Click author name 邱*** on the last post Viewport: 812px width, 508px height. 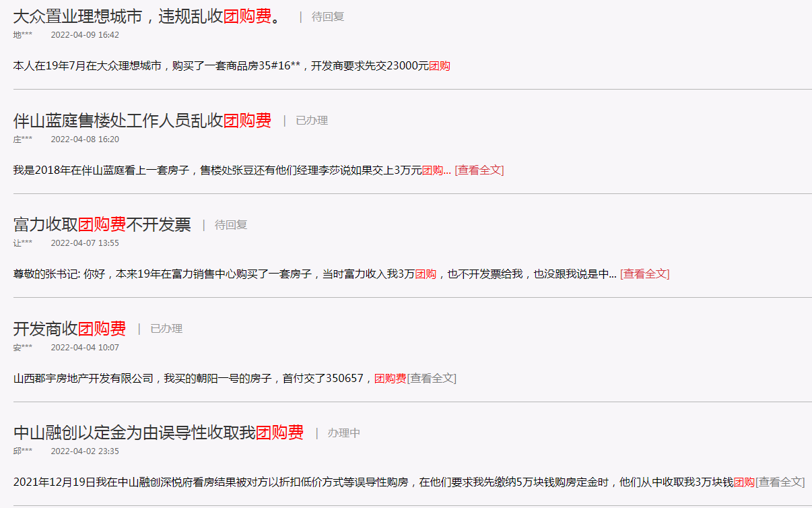tap(22, 451)
